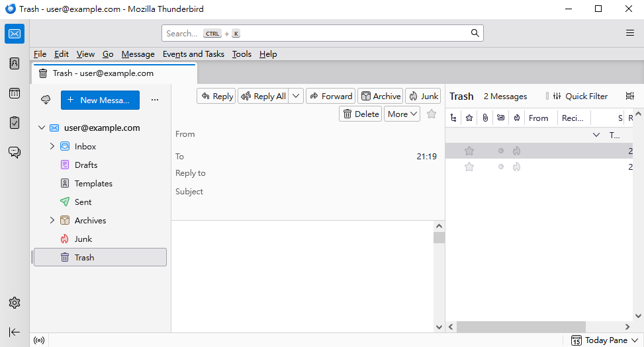This screenshot has height=347, width=644.
Task: Expand the Archives folder
Action: tap(52, 220)
